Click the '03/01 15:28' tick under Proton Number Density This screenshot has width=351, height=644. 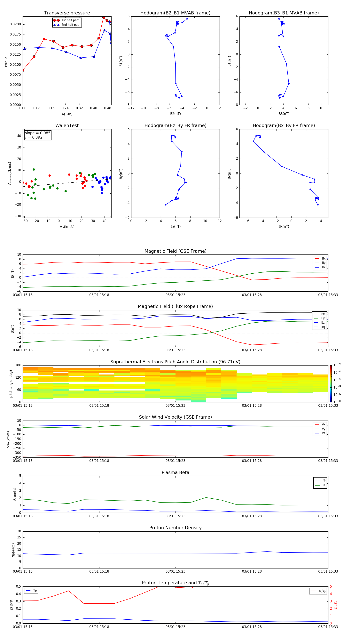pos(252,571)
